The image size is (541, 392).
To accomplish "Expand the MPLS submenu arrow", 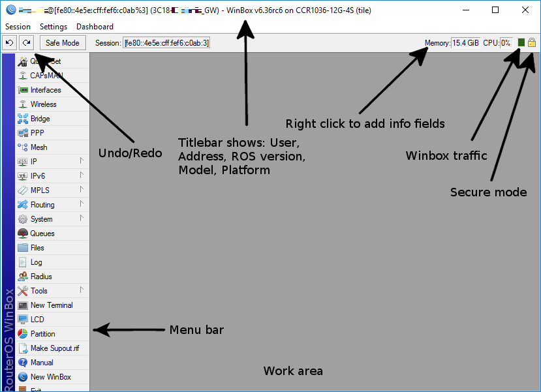I will pyautogui.click(x=82, y=189).
